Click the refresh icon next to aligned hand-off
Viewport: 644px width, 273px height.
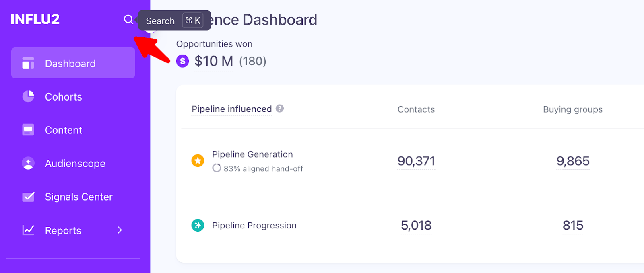[x=217, y=168]
